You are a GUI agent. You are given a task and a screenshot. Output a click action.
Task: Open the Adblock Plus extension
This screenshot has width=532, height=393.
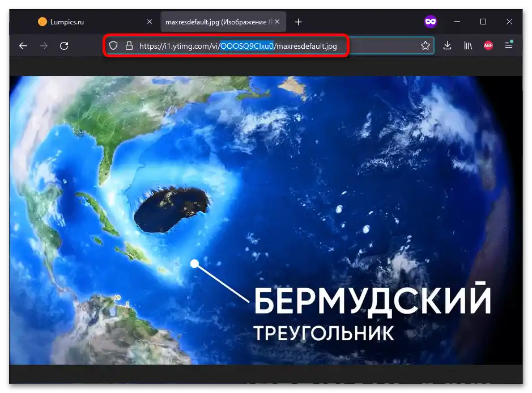(488, 45)
